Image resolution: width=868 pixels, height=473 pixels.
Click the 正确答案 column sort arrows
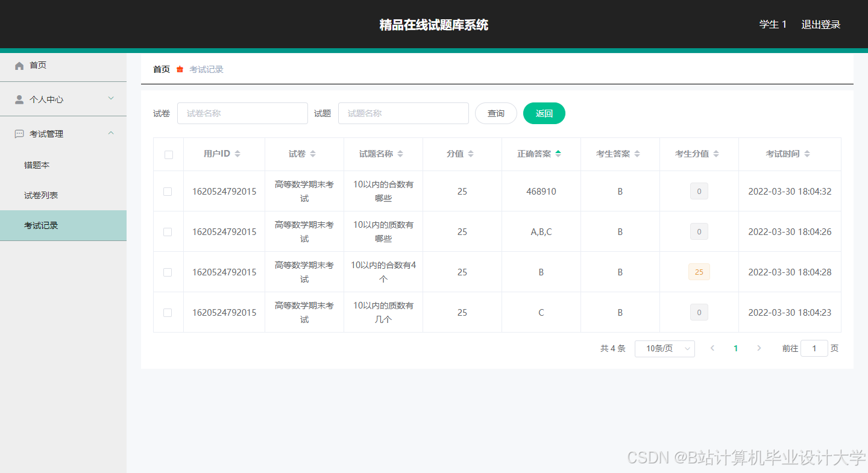558,154
